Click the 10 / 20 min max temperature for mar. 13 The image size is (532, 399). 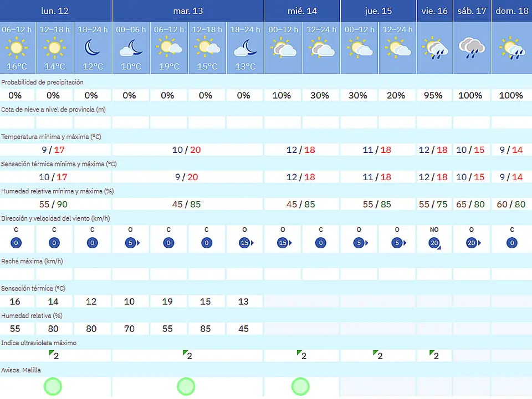186,150
